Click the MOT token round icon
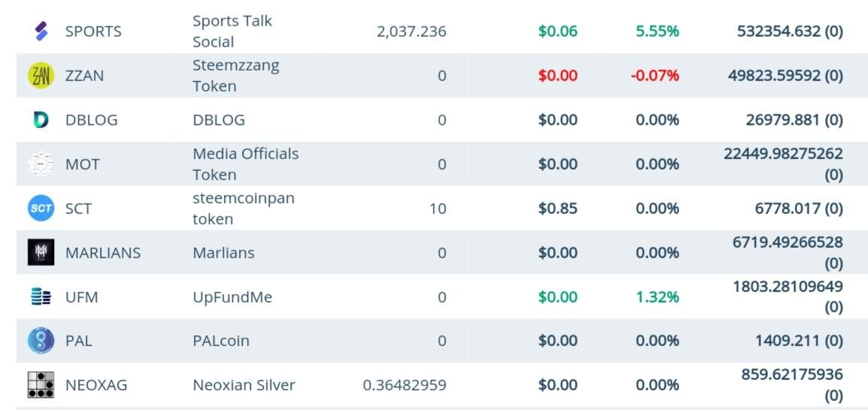Image resolution: width=868 pixels, height=410 pixels. [41, 164]
